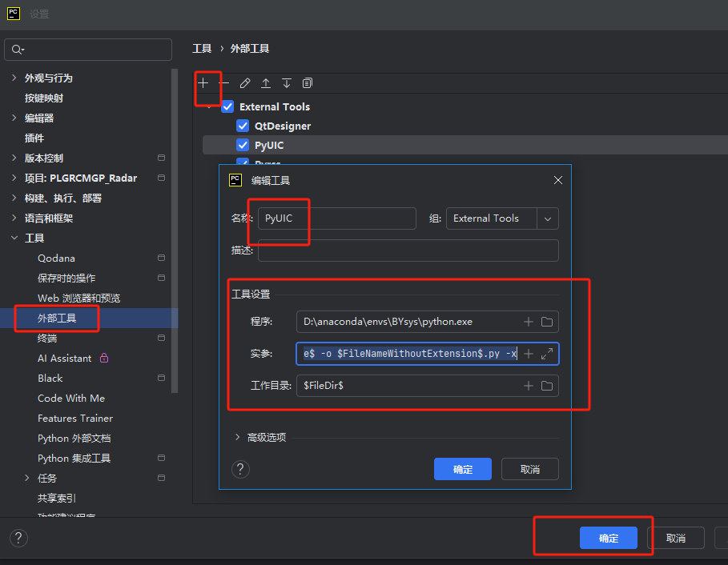Uncheck the PyUIC checkbox
This screenshot has width=728, height=565.
coord(243,145)
